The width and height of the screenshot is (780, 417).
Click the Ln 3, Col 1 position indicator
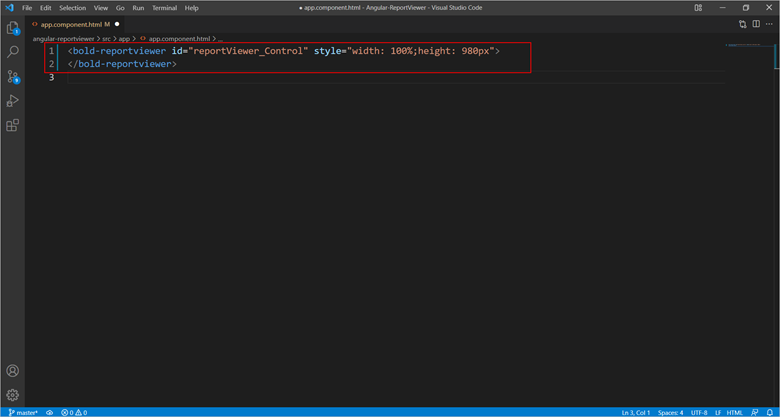(636, 413)
